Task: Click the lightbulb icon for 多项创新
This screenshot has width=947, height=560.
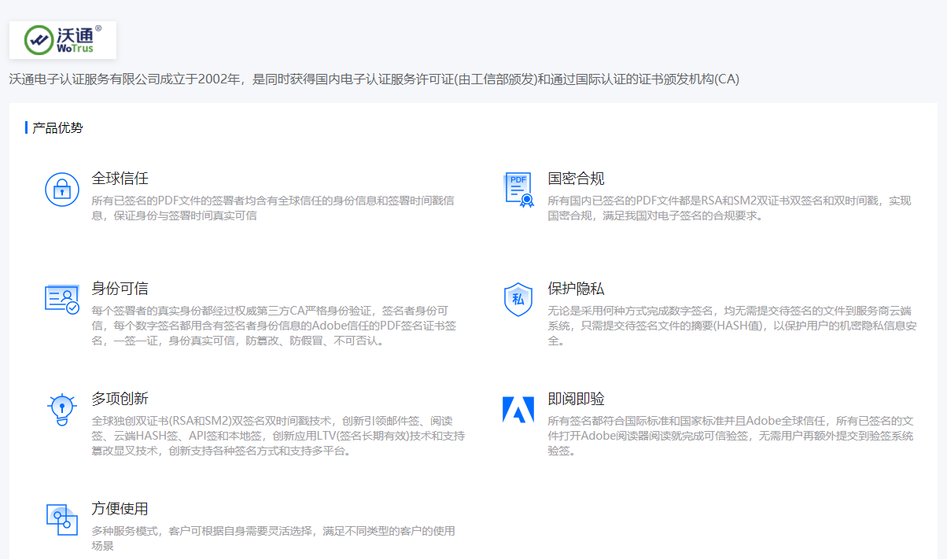Action: pyautogui.click(x=62, y=409)
